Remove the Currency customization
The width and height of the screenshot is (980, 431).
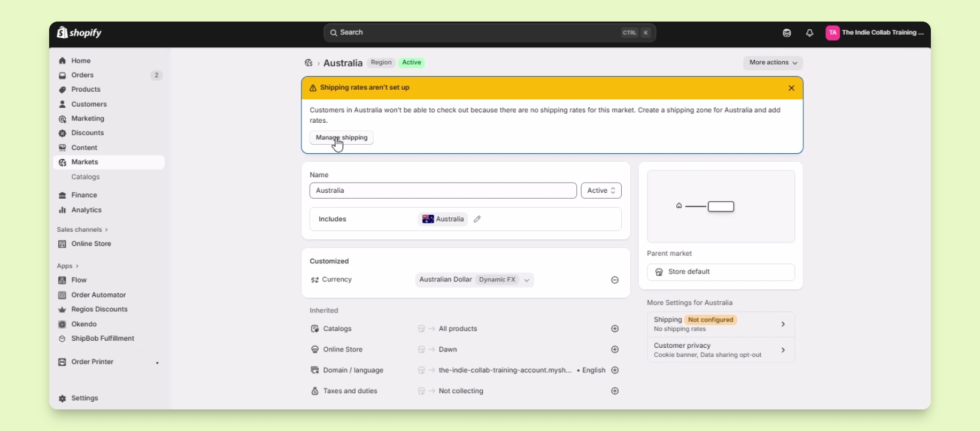[x=615, y=280]
